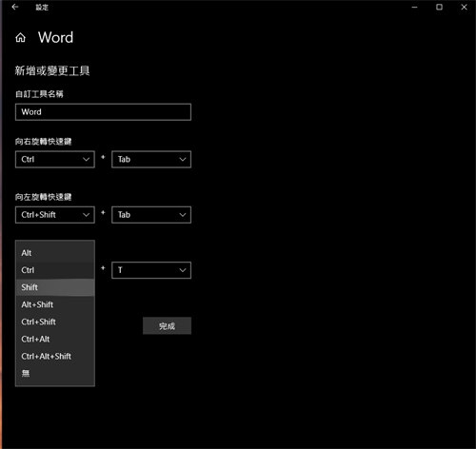This screenshot has width=476, height=449.
Task: Open the T key dropdown
Action: pos(151,270)
